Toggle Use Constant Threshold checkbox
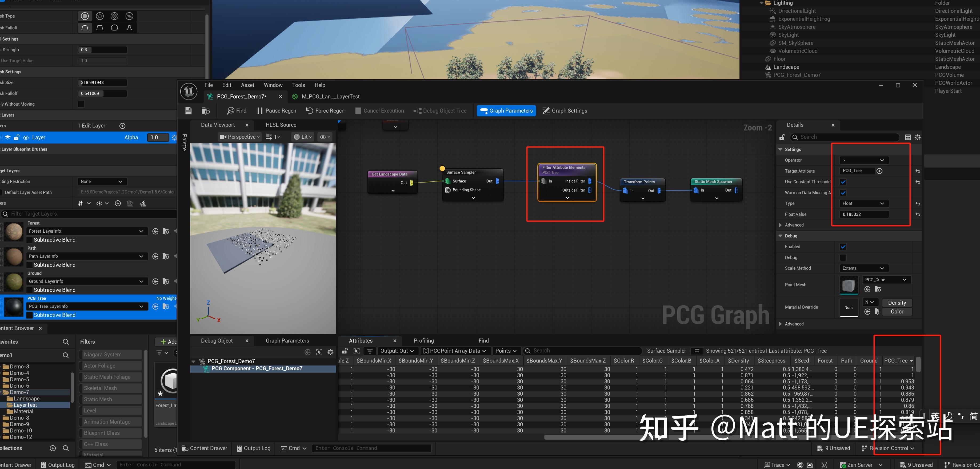Image resolution: width=980 pixels, height=469 pixels. coord(843,182)
